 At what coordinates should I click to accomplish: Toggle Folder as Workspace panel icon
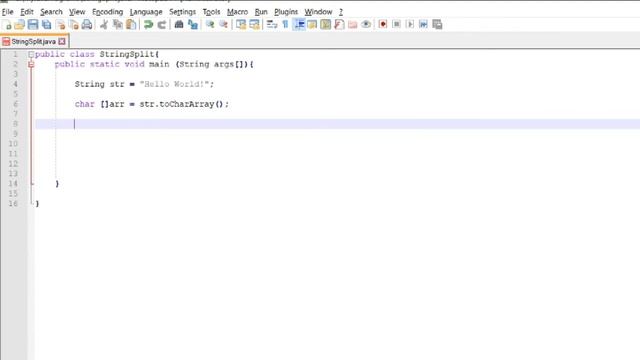click(x=353, y=24)
